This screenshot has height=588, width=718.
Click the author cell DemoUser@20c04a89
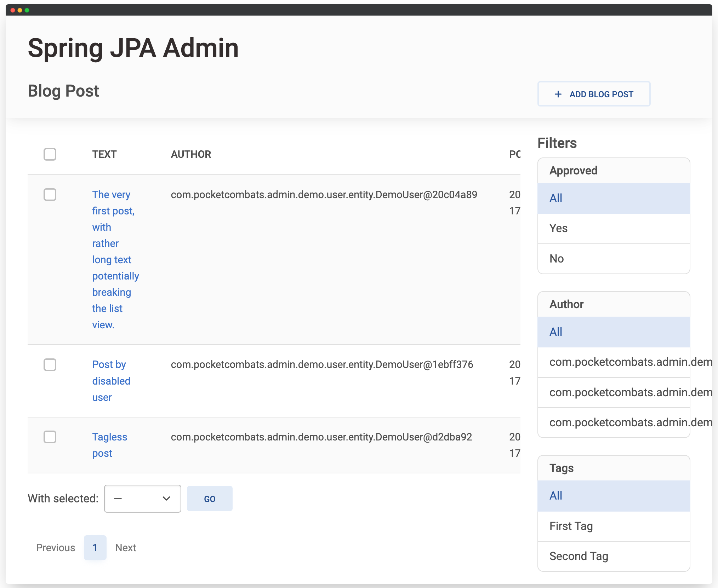point(324,195)
